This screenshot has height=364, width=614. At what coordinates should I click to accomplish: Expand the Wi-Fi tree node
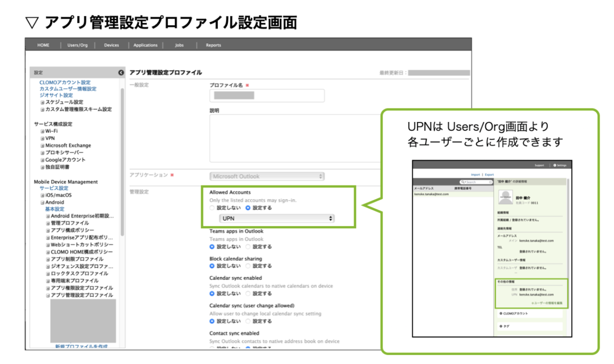tap(42, 131)
